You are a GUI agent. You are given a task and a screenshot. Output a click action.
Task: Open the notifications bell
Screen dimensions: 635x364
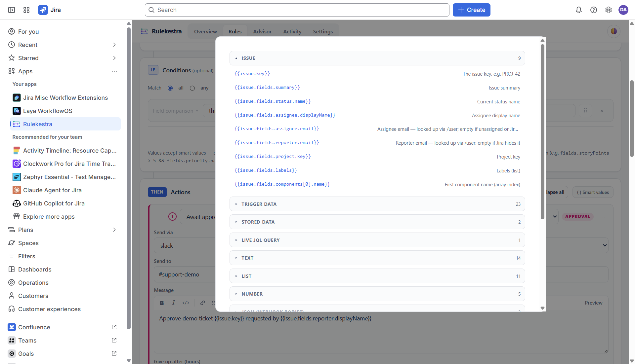click(578, 10)
